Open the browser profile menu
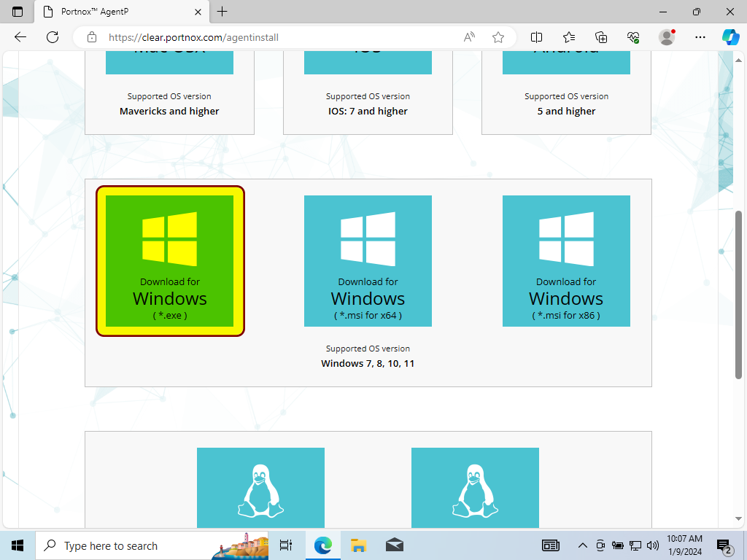747x560 pixels. pyautogui.click(x=667, y=37)
